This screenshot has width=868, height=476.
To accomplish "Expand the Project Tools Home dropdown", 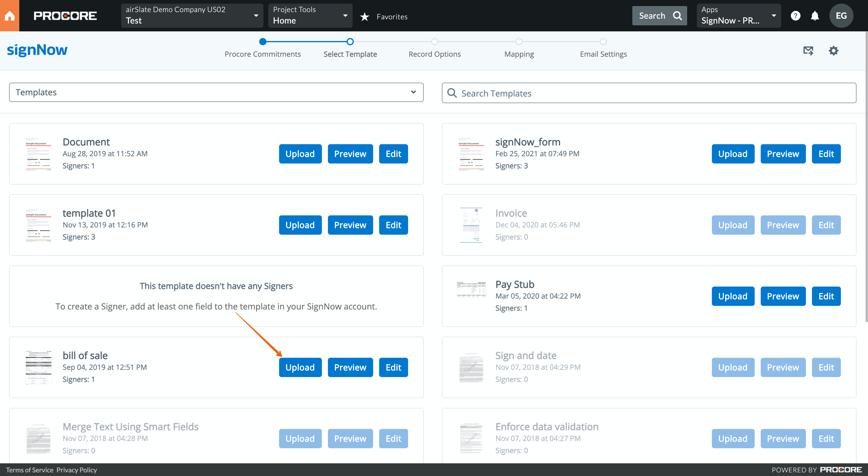I will tap(310, 15).
